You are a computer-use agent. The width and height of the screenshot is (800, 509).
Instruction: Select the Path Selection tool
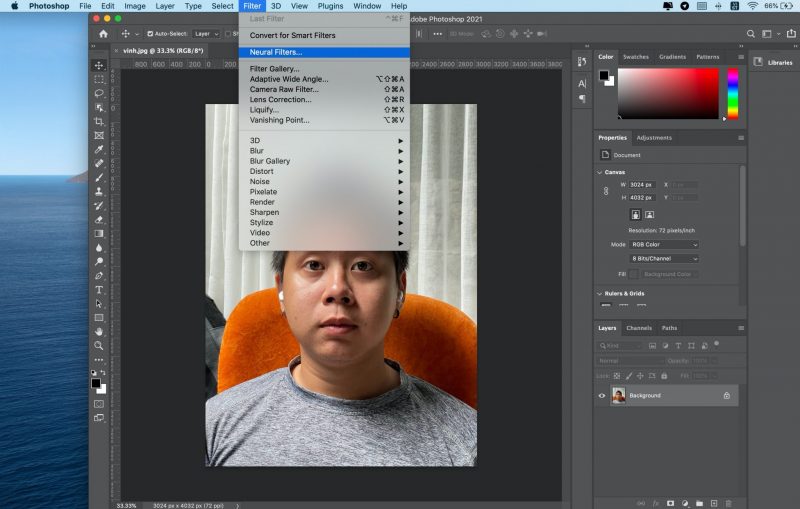pyautogui.click(x=99, y=304)
